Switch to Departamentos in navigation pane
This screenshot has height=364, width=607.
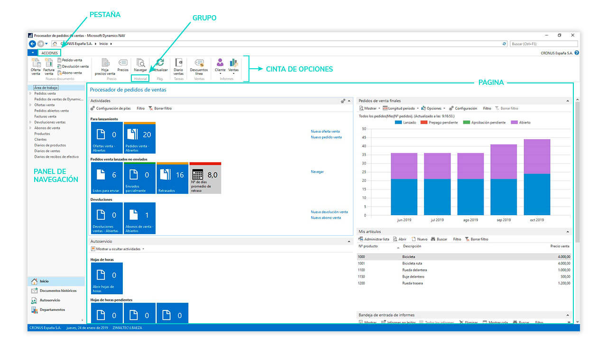point(52,310)
